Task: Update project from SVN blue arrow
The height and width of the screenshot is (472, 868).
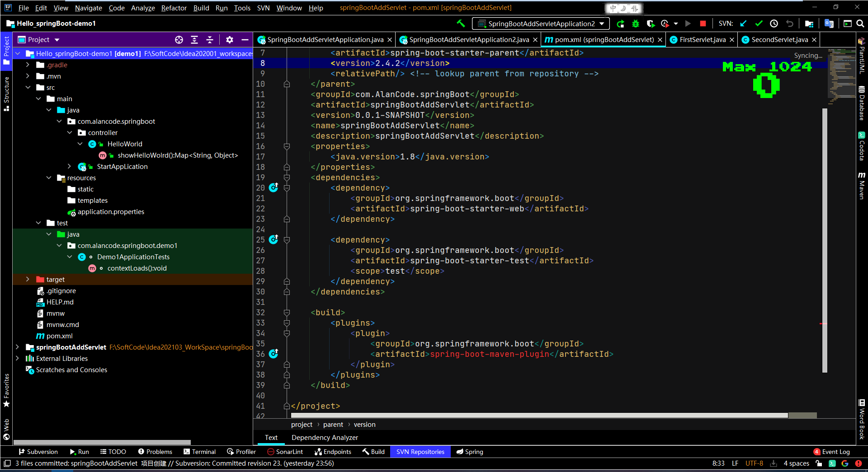Action: point(743,23)
